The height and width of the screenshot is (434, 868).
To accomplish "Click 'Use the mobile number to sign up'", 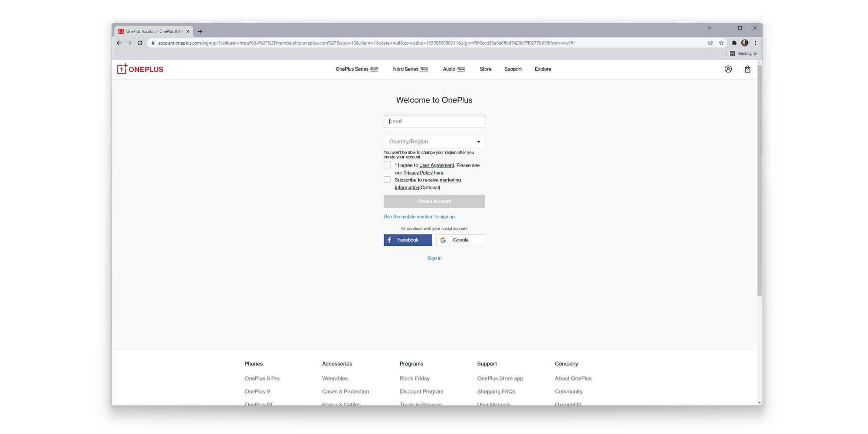I will pyautogui.click(x=419, y=217).
